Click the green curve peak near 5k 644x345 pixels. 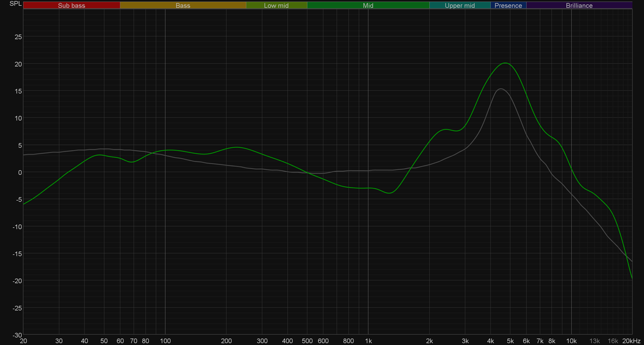click(x=505, y=63)
